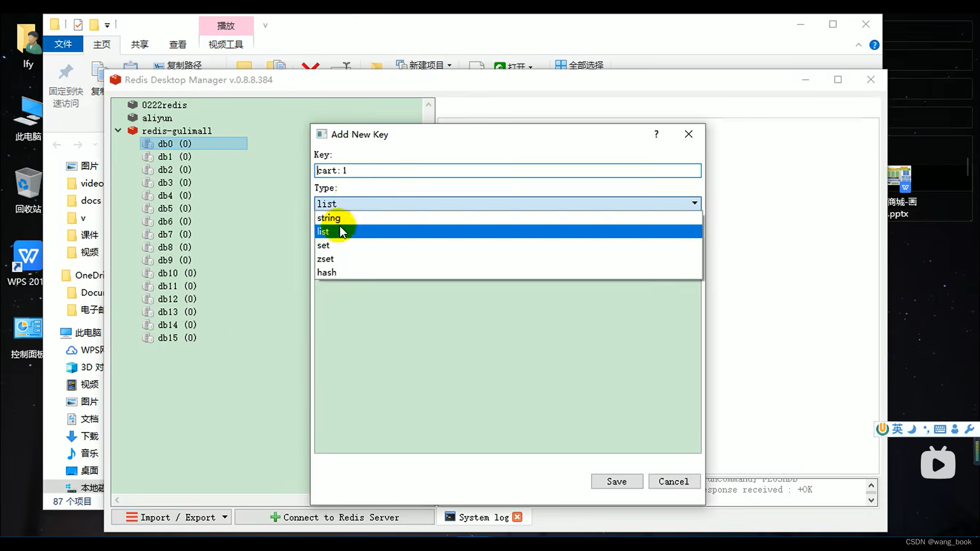Click Explorer 复制路径 button

click(x=178, y=65)
